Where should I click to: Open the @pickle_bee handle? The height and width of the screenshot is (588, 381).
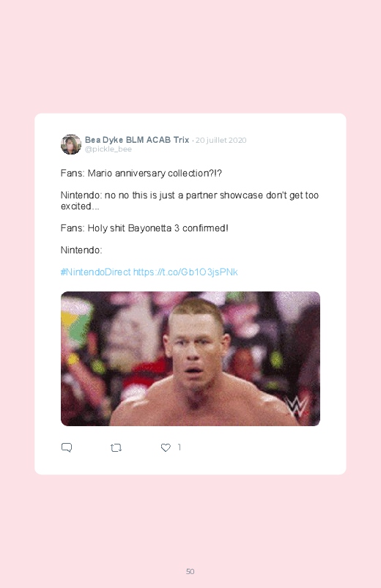pos(108,149)
